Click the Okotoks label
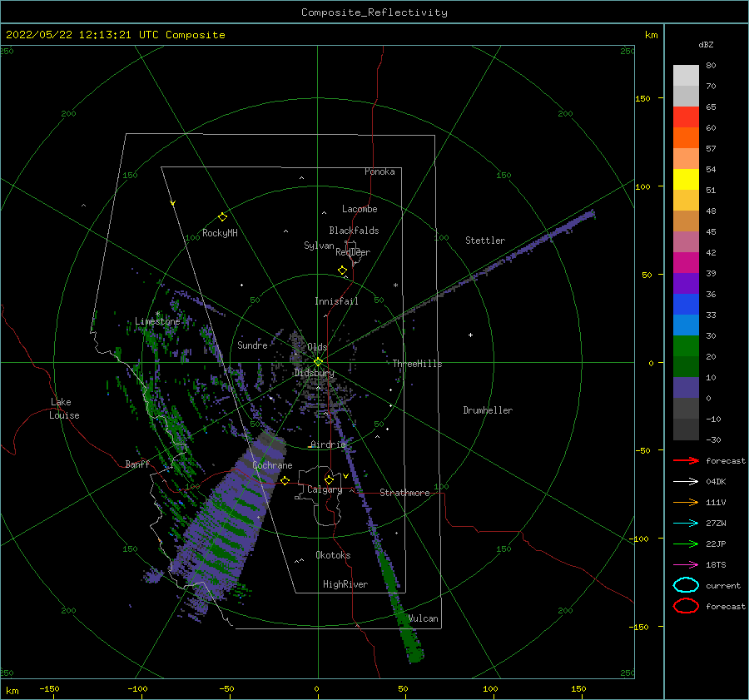The width and height of the screenshot is (749, 700). [333, 555]
